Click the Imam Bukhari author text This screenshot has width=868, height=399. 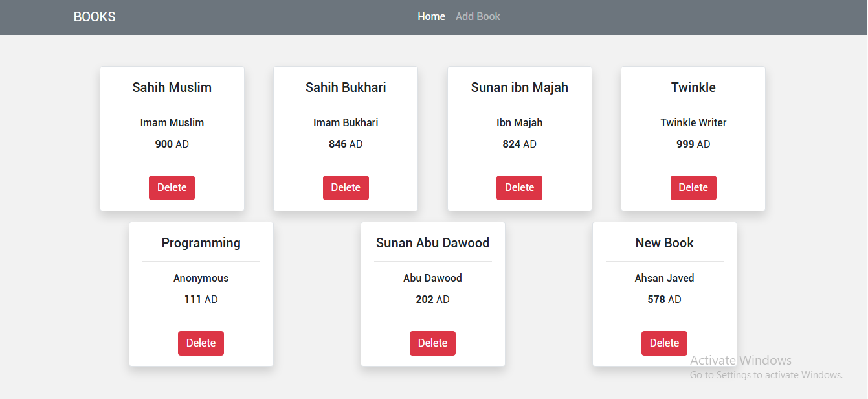click(x=346, y=122)
